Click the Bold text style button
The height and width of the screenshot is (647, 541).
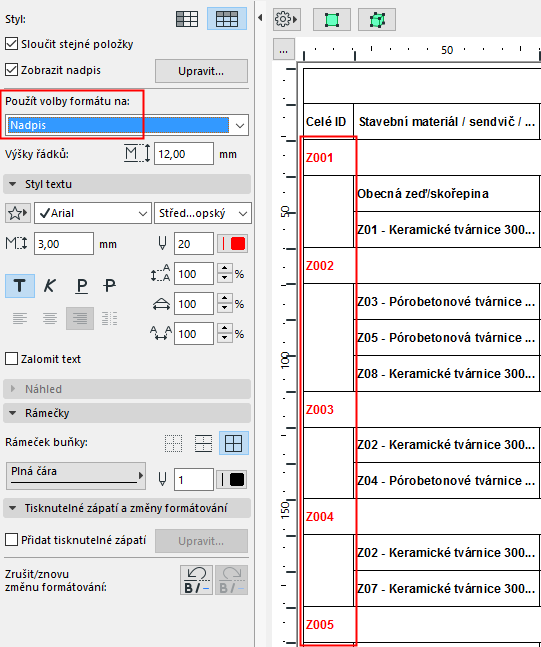tap(19, 286)
